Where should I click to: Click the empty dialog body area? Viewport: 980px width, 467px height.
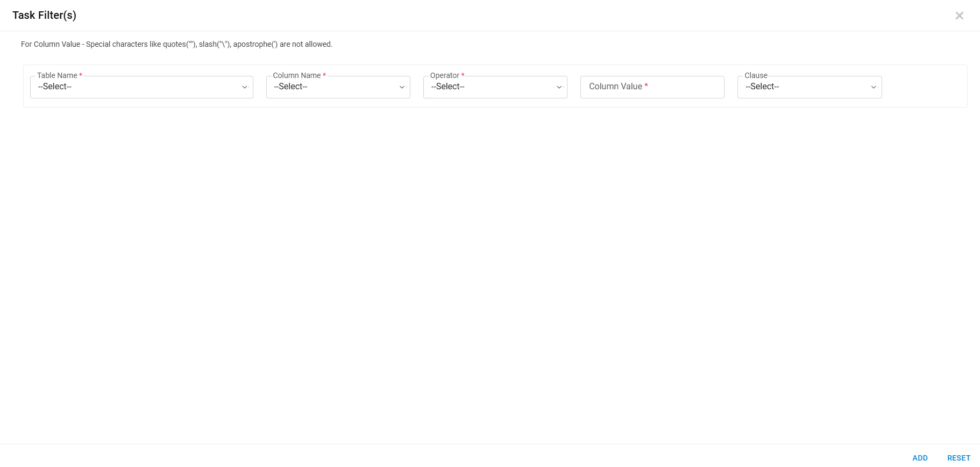[x=489, y=269]
